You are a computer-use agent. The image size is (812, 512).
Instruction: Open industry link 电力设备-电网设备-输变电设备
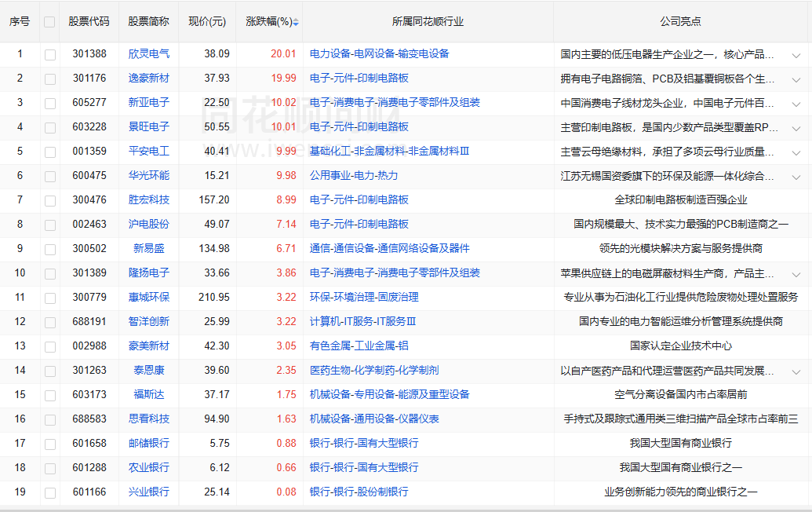coord(380,53)
